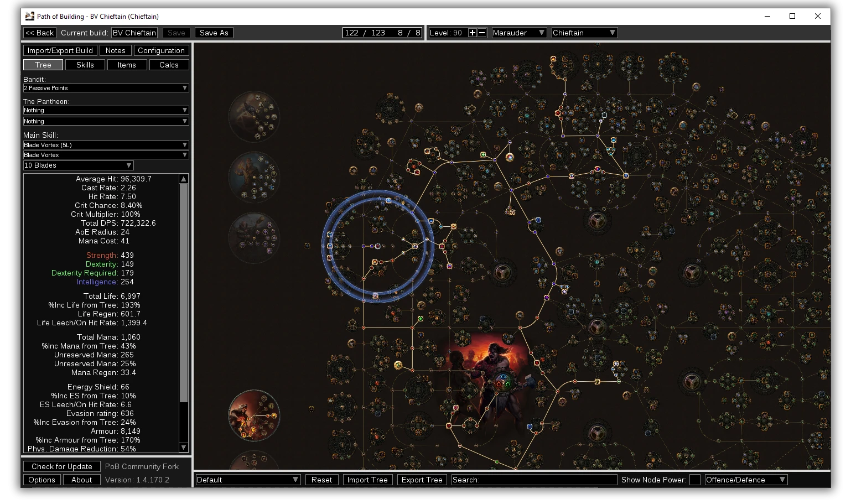Click the Path of Building icon in the title bar

[30, 17]
